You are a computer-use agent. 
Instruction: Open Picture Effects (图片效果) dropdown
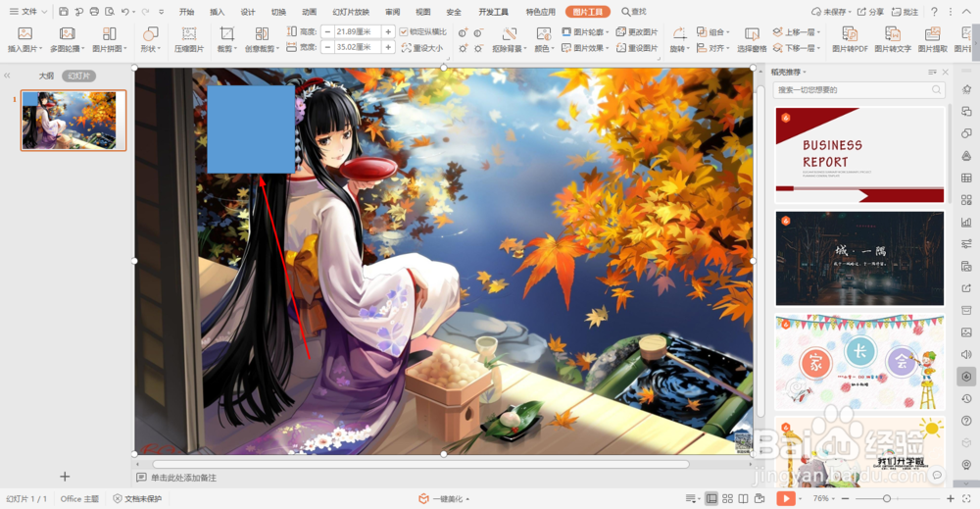(x=585, y=47)
